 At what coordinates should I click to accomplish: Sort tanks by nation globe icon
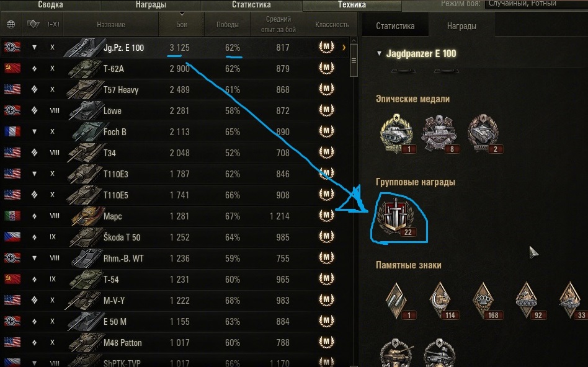tap(11, 24)
